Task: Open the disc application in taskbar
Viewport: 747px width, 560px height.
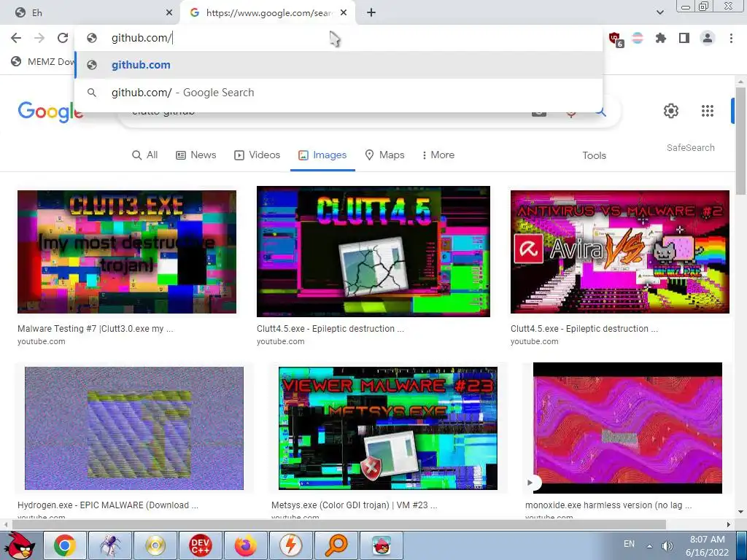Action: tap(155, 545)
